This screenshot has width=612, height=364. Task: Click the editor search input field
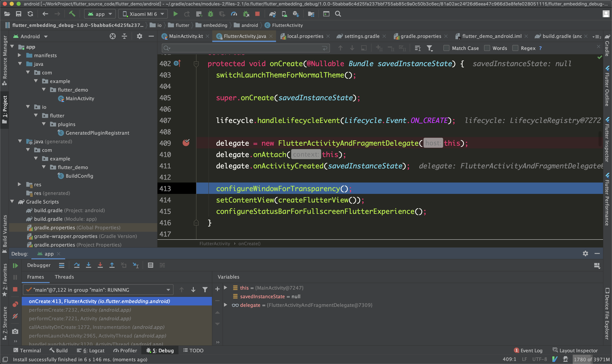(x=245, y=48)
